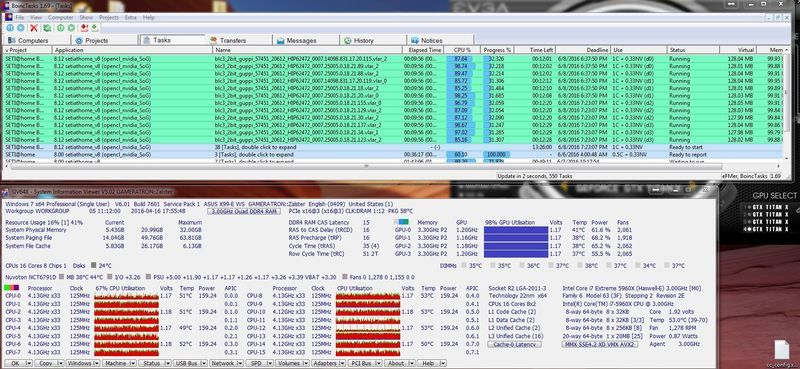The height and width of the screenshot is (369, 800).
Task: Switch to the History tab
Action: pyautogui.click(x=373, y=40)
